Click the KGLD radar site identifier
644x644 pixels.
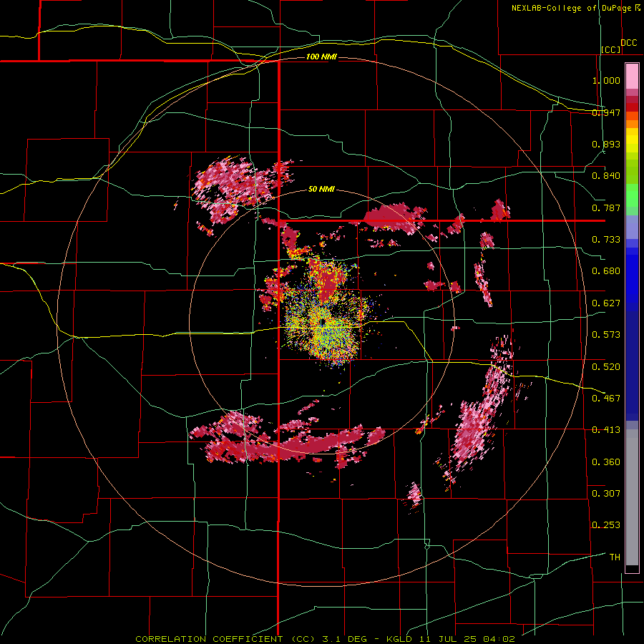(x=401, y=639)
